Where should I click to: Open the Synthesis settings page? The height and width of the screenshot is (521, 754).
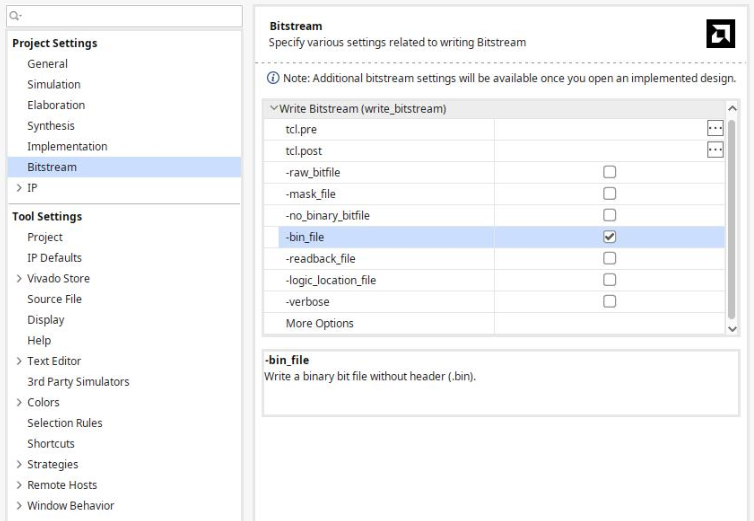click(50, 126)
